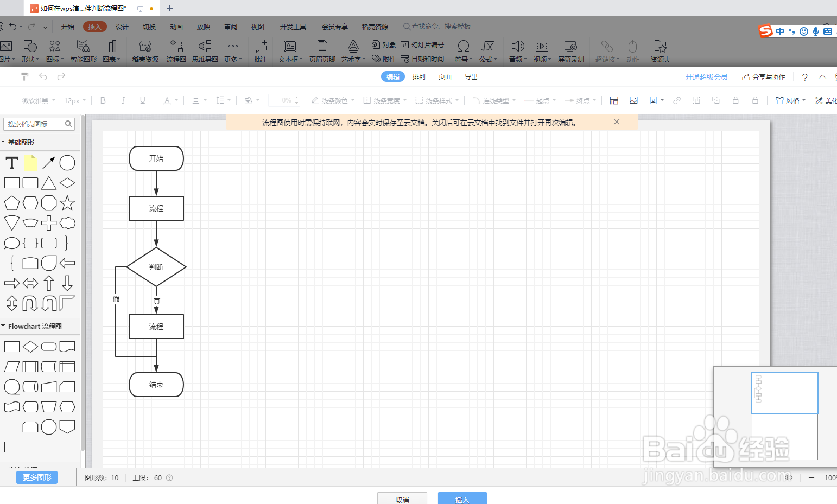Click the zoom out minus control
The image size is (837, 504).
click(811, 477)
